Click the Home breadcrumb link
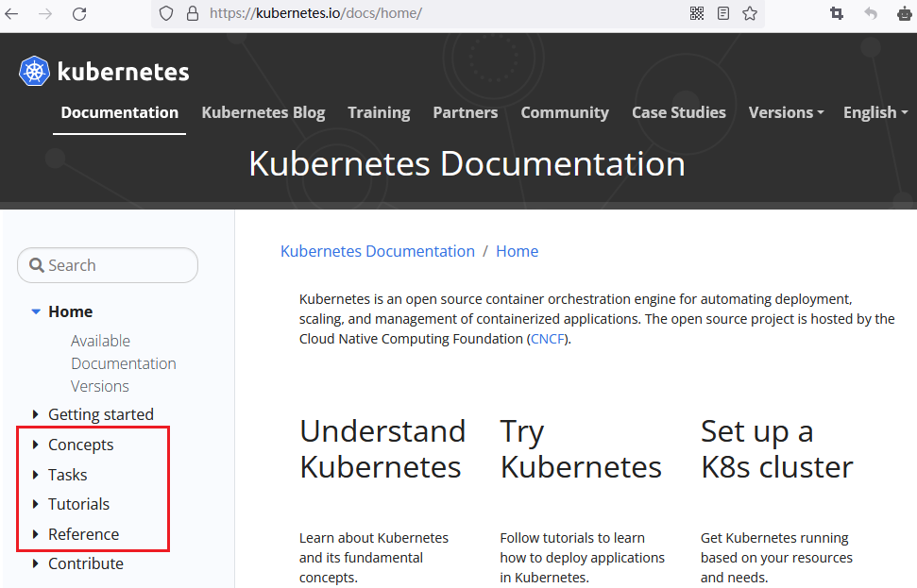Image resolution: width=917 pixels, height=588 pixels. click(x=517, y=251)
